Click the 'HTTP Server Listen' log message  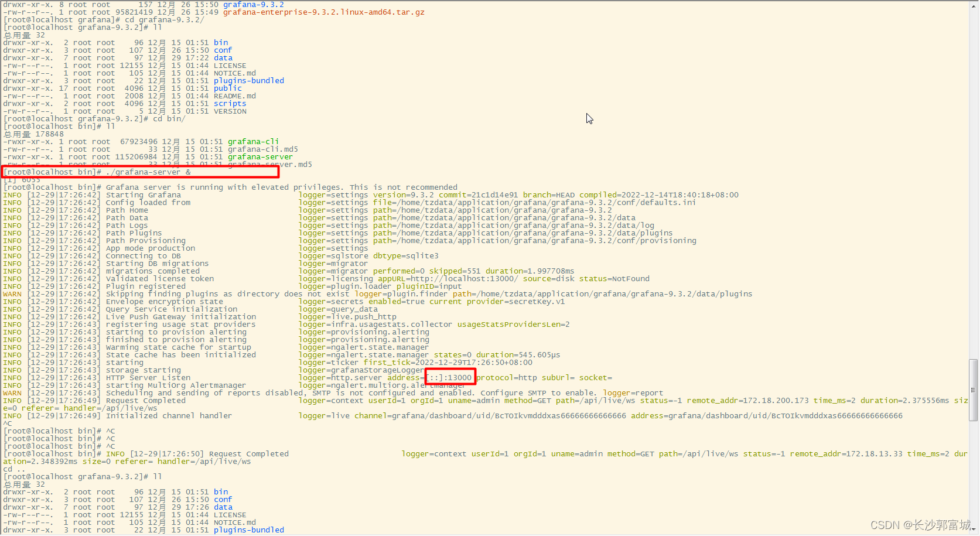pyautogui.click(x=148, y=378)
